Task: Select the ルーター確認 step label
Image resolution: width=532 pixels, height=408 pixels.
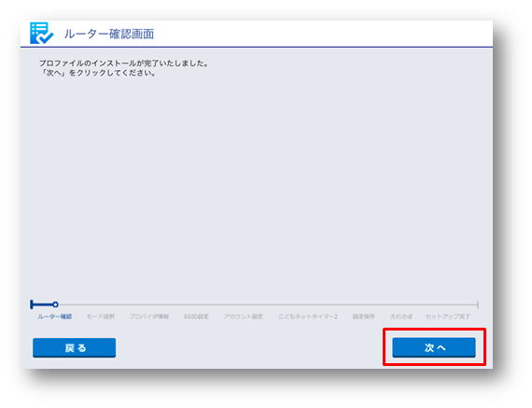Action: [55, 317]
